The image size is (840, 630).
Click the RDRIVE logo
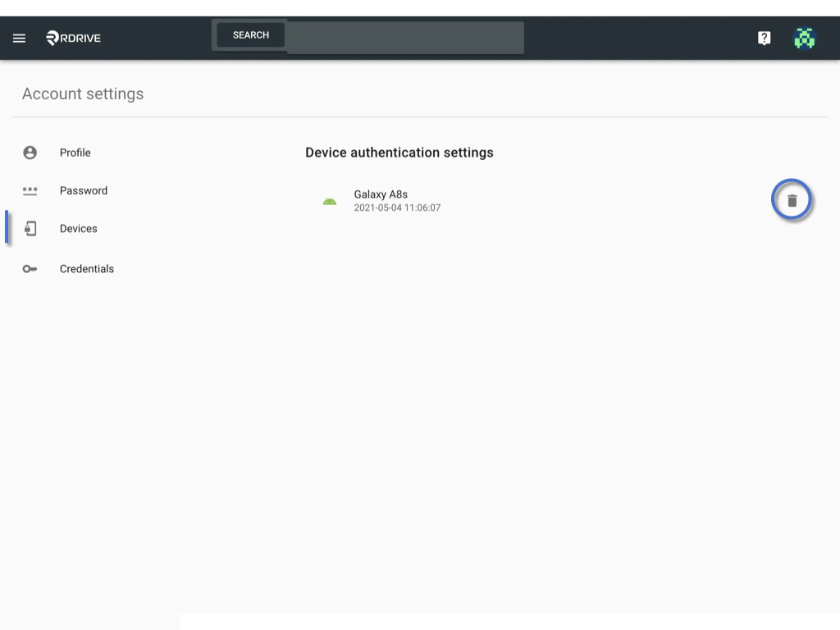(73, 38)
